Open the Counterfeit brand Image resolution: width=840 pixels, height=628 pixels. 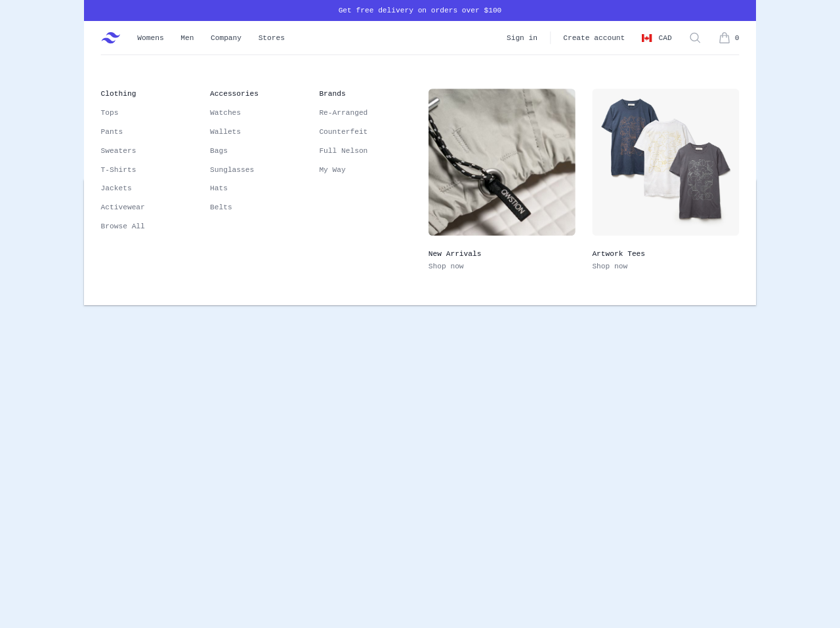point(343,132)
